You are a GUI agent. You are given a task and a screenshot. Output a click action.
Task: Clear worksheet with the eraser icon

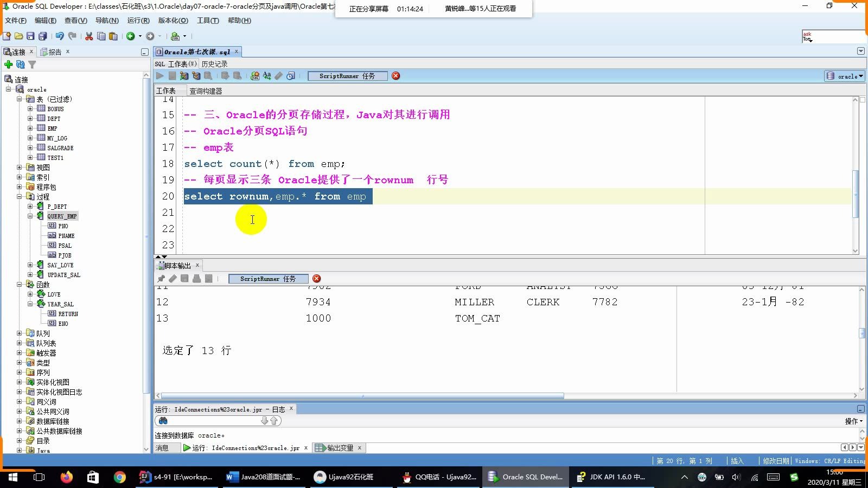point(279,76)
